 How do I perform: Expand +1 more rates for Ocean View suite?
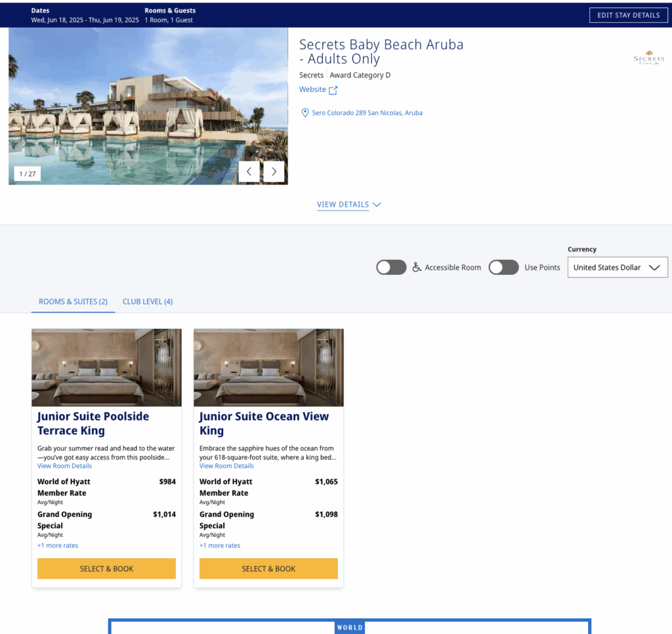click(219, 545)
